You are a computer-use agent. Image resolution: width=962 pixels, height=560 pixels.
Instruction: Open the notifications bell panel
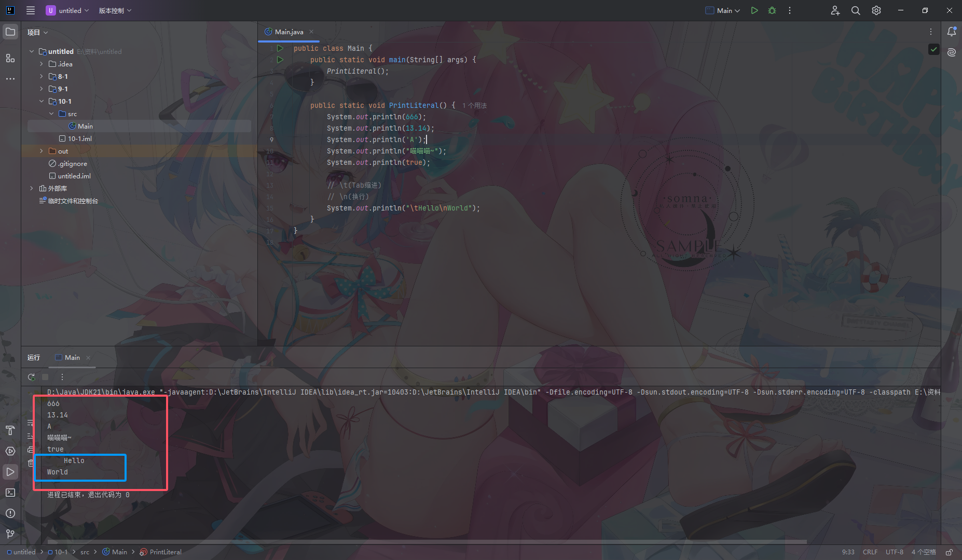pos(952,32)
